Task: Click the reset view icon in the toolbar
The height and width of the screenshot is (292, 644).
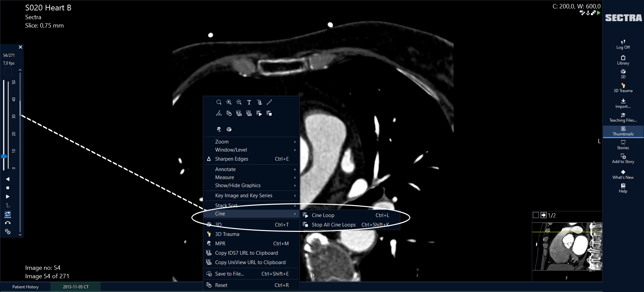Action: click(x=229, y=113)
